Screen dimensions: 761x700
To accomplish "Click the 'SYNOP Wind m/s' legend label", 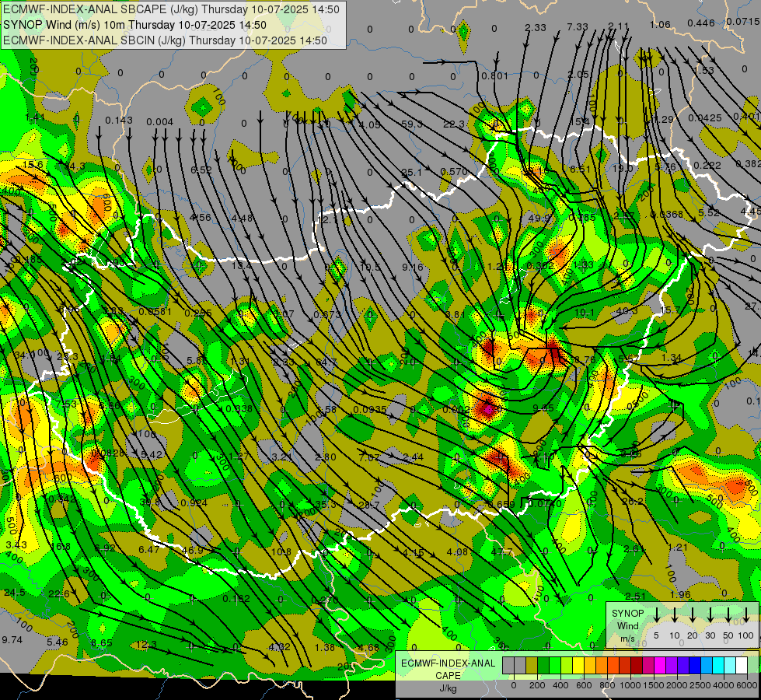I will click(627, 625).
